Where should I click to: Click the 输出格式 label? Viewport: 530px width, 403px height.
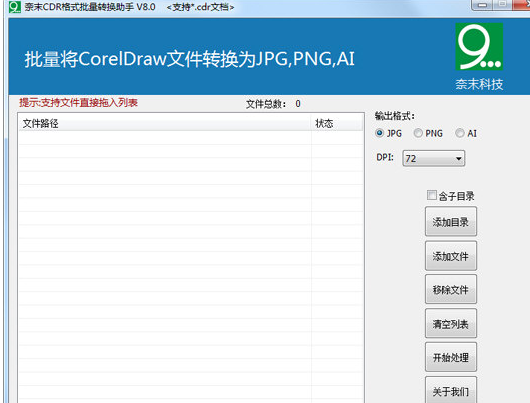click(395, 116)
